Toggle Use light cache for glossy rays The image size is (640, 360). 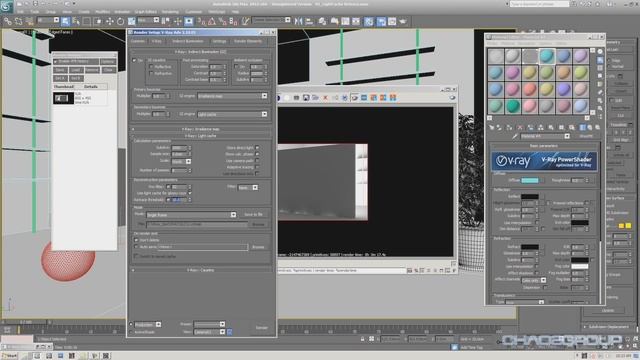click(190, 193)
